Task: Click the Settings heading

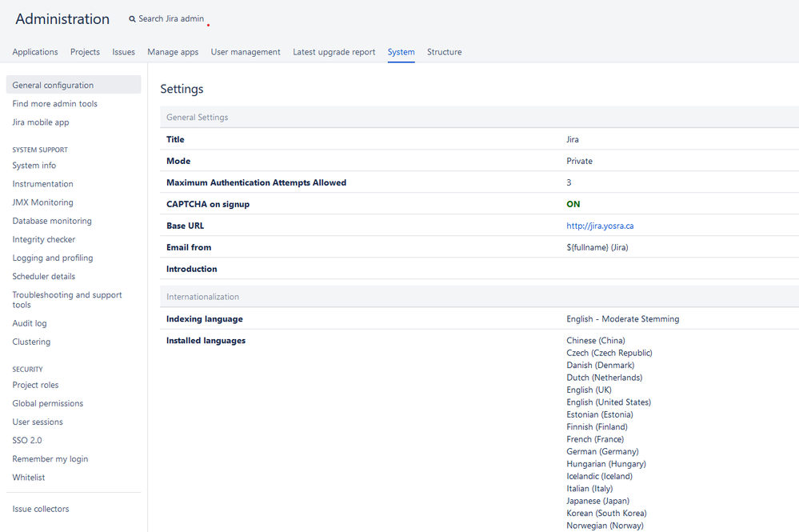Action: point(182,89)
